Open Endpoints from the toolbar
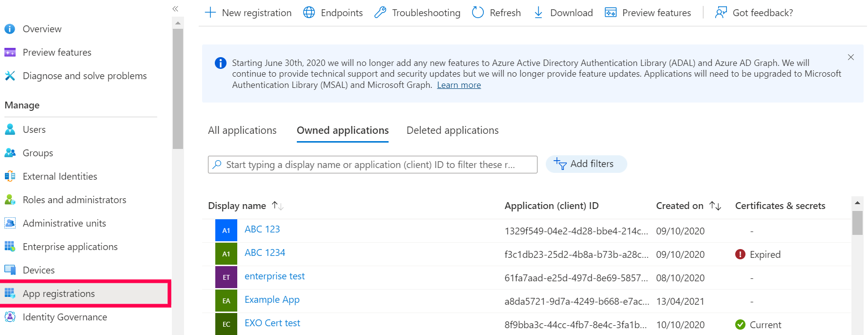 333,13
